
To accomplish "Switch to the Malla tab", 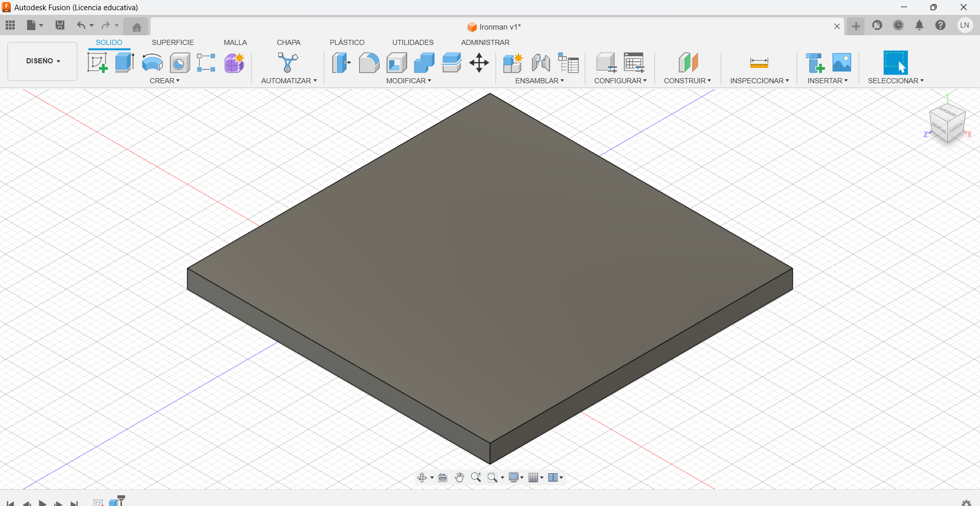I will pyautogui.click(x=235, y=42).
